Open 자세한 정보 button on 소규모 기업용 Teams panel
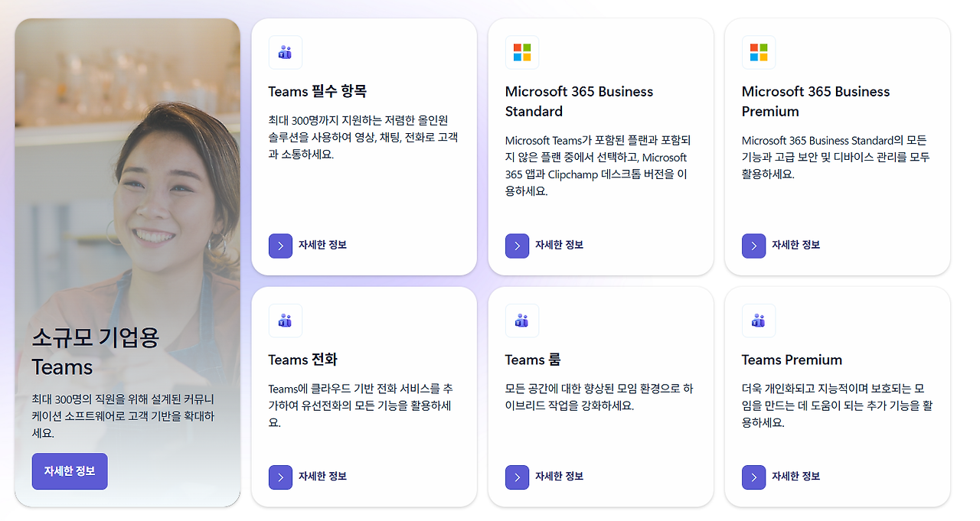980x521 pixels. (70, 471)
